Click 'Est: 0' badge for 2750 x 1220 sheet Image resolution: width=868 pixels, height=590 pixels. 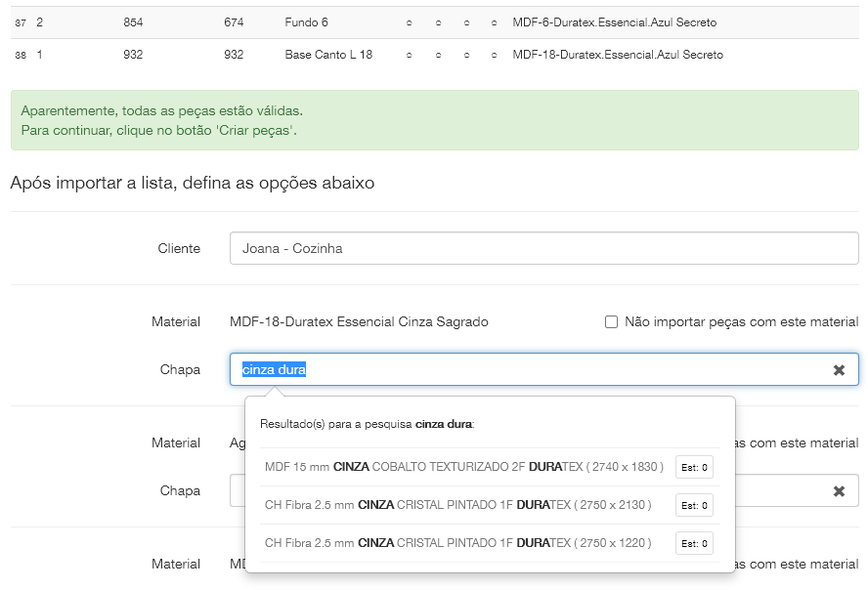point(694,543)
